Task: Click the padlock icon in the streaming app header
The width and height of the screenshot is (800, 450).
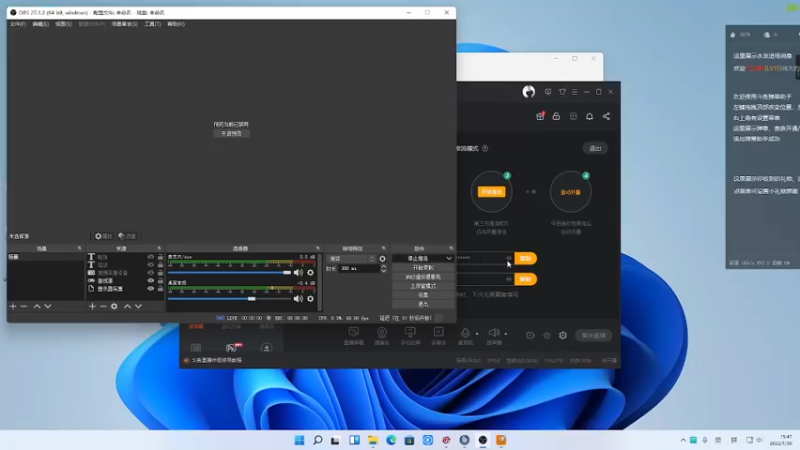Action: coord(556,116)
